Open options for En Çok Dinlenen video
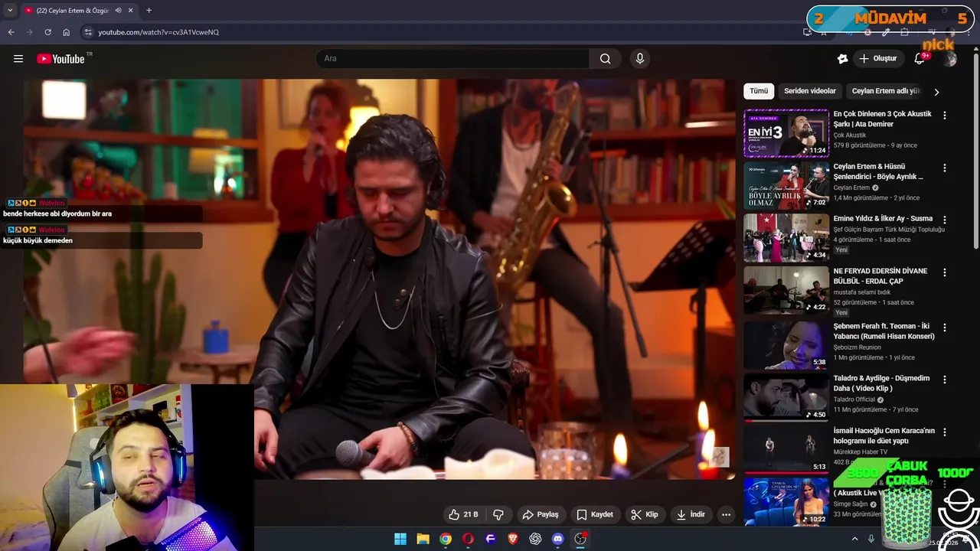 pos(944,115)
